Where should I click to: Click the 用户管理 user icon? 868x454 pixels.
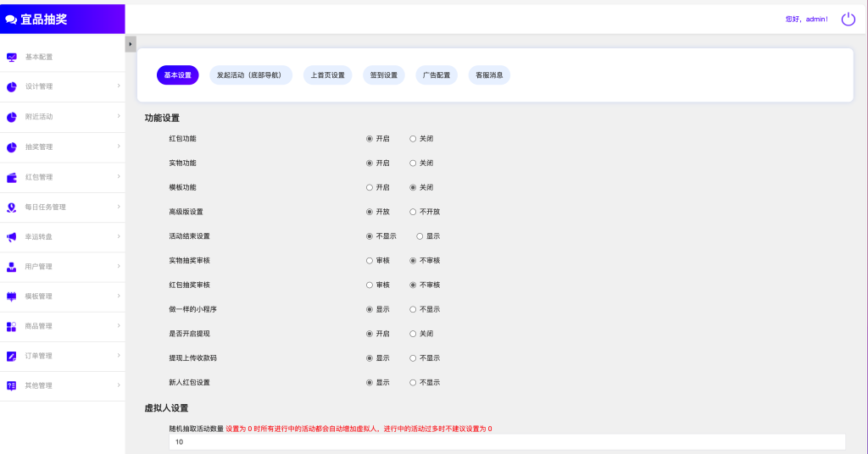pyautogui.click(x=12, y=267)
